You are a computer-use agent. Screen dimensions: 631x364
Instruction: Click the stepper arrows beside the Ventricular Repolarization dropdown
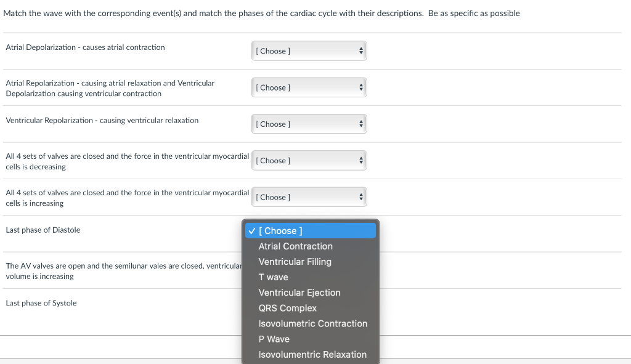[360, 123]
